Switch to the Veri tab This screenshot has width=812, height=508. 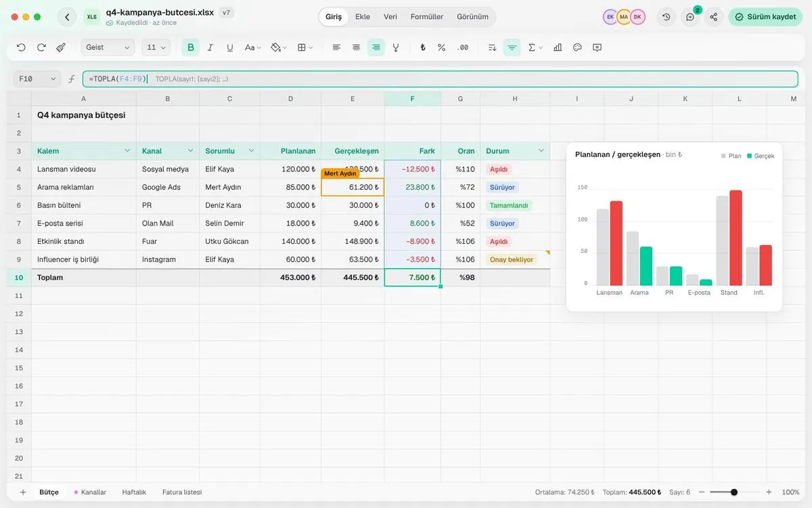390,17
